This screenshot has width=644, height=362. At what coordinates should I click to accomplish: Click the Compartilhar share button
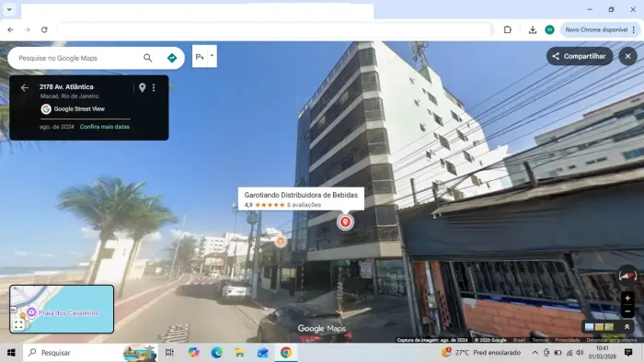(x=579, y=56)
